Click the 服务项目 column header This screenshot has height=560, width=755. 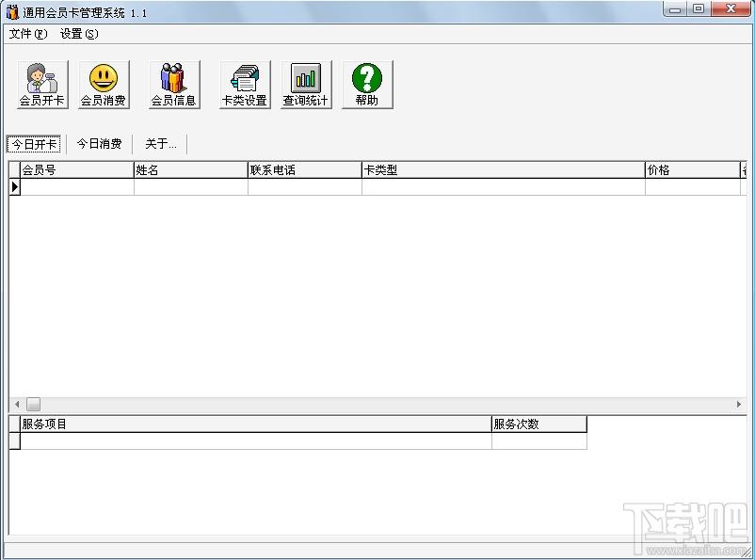point(256,424)
